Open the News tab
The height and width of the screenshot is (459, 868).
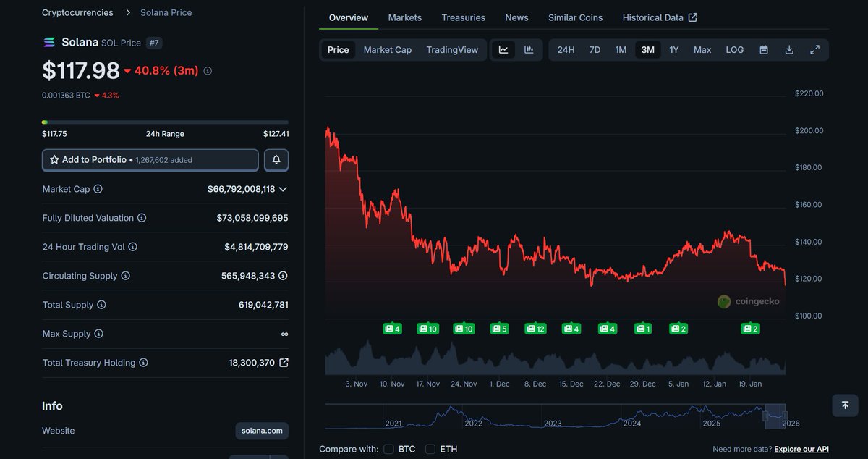point(516,17)
